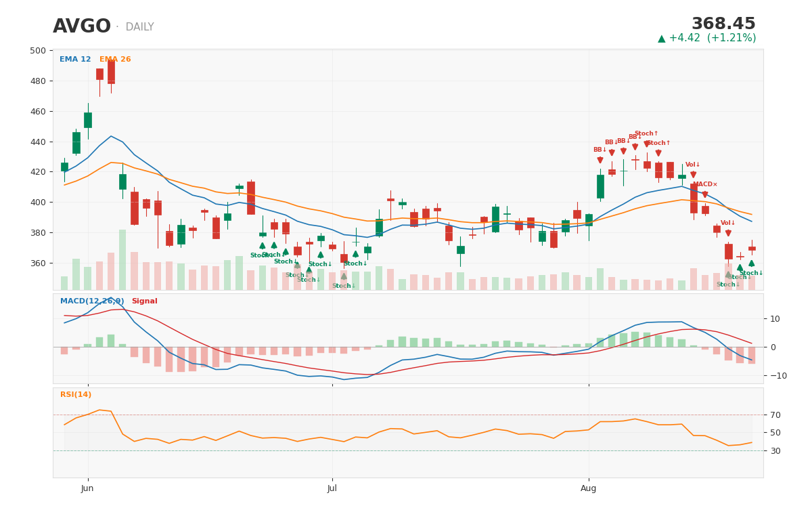Screen dimensions: 812x508
Task: Click the 420 price axis label
Action: 39,172
